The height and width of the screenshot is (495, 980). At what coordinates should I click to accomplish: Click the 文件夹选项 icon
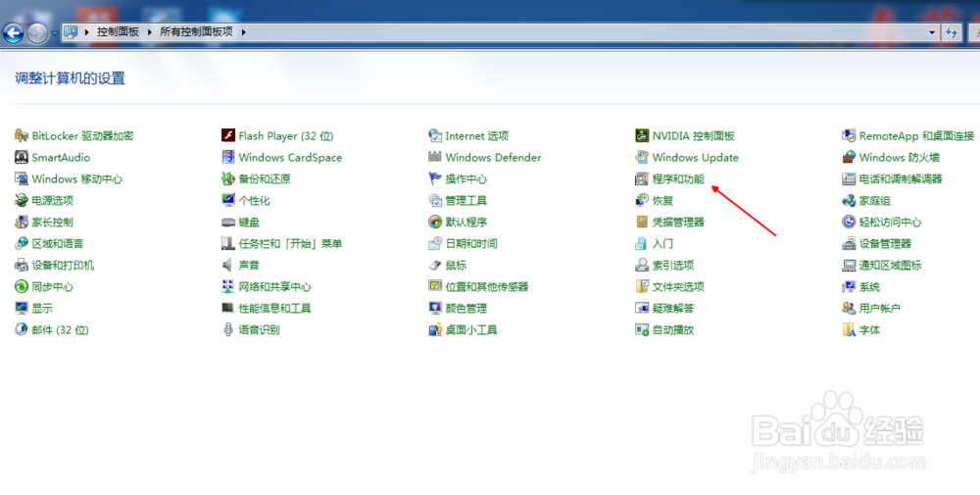642,286
